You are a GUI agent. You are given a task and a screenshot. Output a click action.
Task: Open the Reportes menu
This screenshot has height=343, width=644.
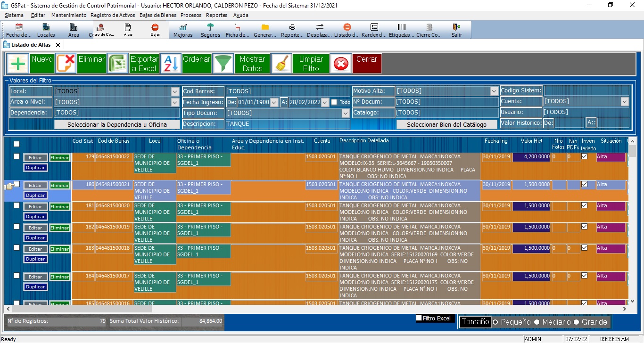tap(217, 15)
